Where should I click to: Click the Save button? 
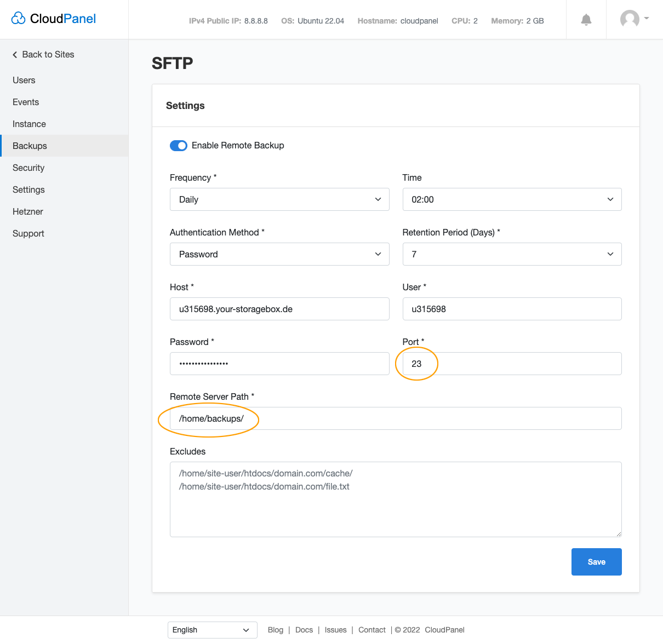(x=596, y=561)
